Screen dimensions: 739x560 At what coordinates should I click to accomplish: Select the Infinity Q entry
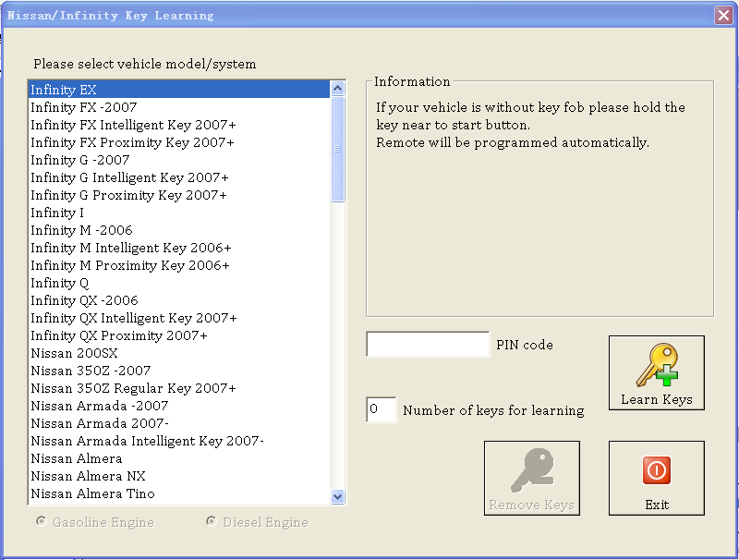tap(179, 283)
